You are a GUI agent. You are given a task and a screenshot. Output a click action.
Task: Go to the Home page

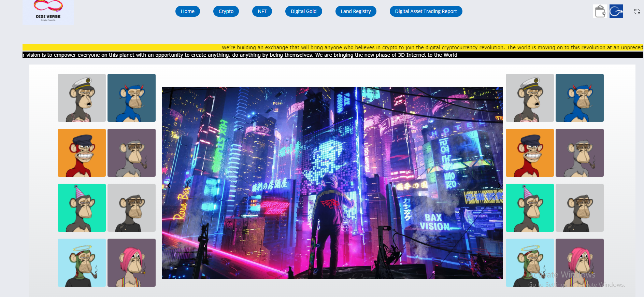[x=188, y=11]
